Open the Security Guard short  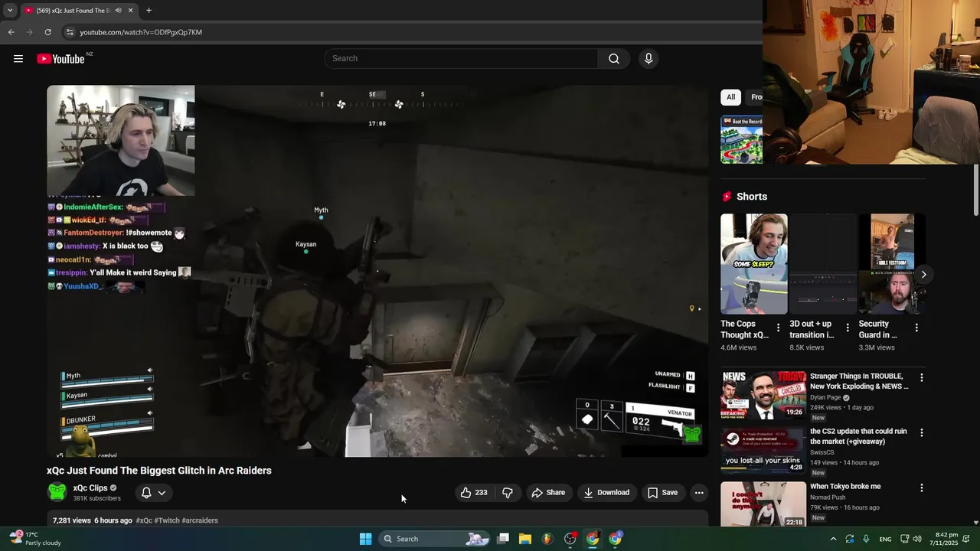(x=892, y=264)
